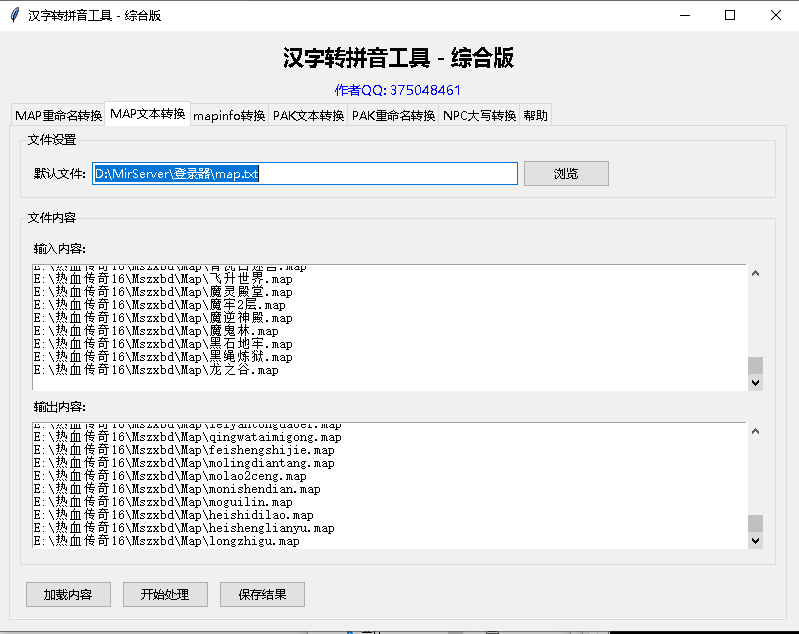Maximize the application window
This screenshot has width=799, height=634.
[x=729, y=15]
